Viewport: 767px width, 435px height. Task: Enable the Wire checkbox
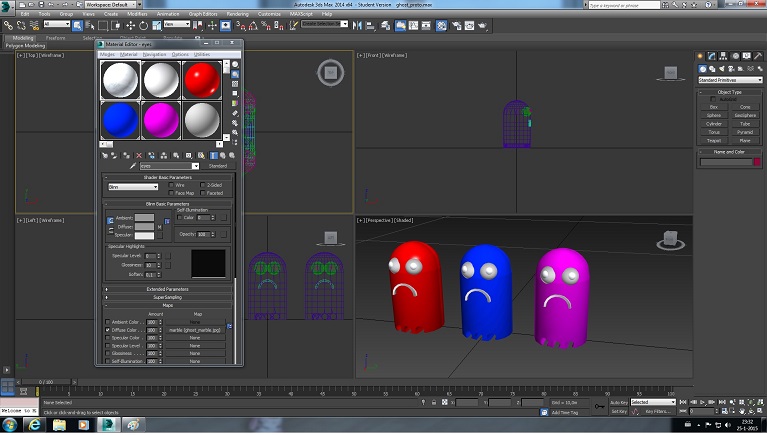[x=171, y=185]
